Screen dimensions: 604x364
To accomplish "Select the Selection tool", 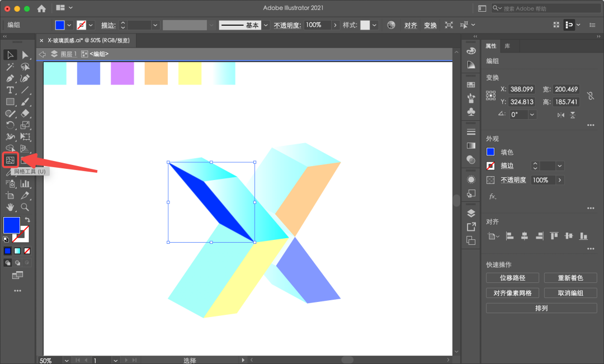I will pyautogui.click(x=10, y=55).
